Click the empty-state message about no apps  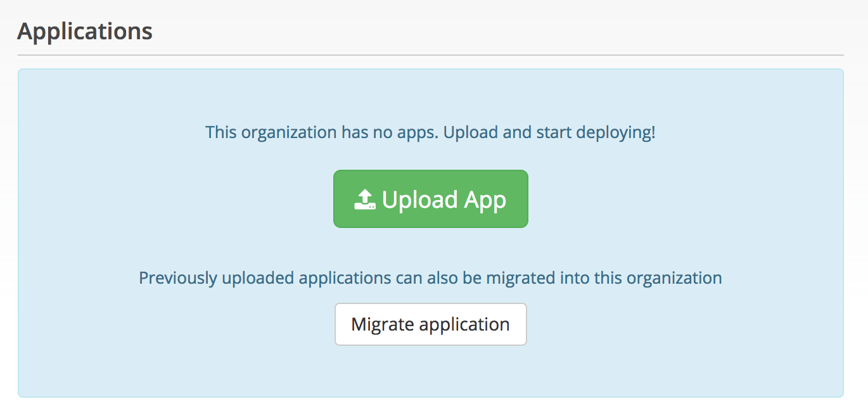point(430,132)
